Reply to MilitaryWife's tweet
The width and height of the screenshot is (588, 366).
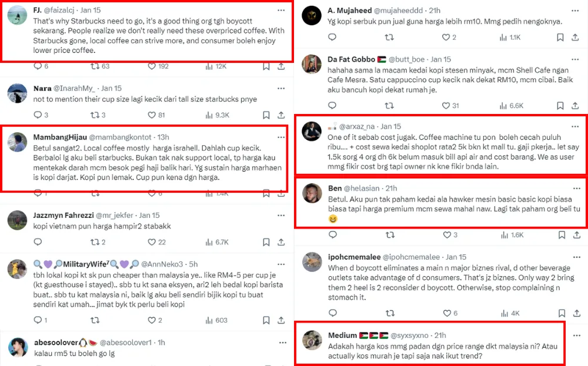pos(38,320)
